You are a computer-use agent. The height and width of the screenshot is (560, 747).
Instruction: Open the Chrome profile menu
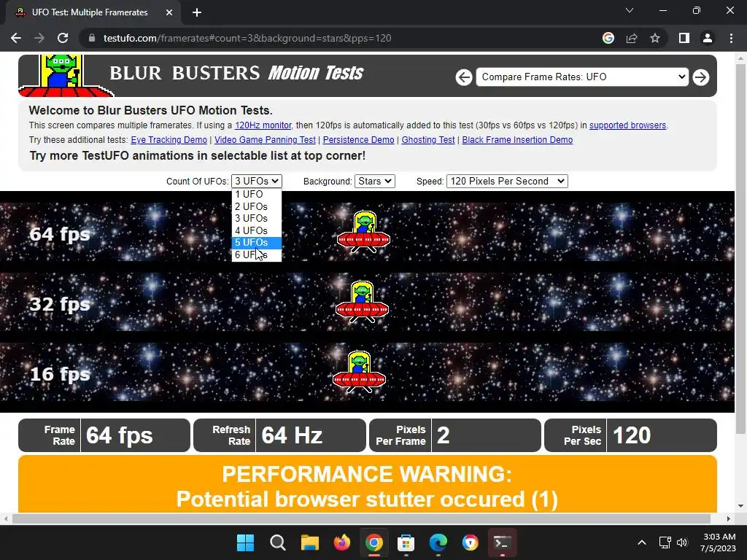(x=708, y=38)
